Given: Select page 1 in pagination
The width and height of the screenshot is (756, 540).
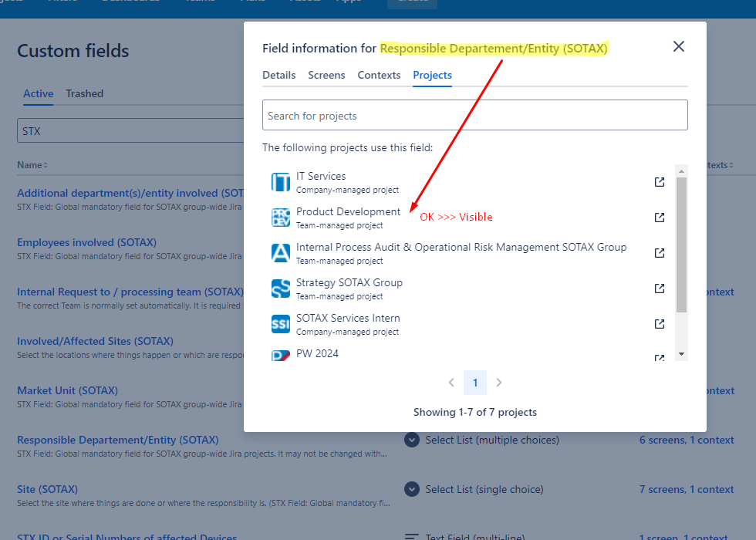Looking at the screenshot, I should pyautogui.click(x=475, y=383).
